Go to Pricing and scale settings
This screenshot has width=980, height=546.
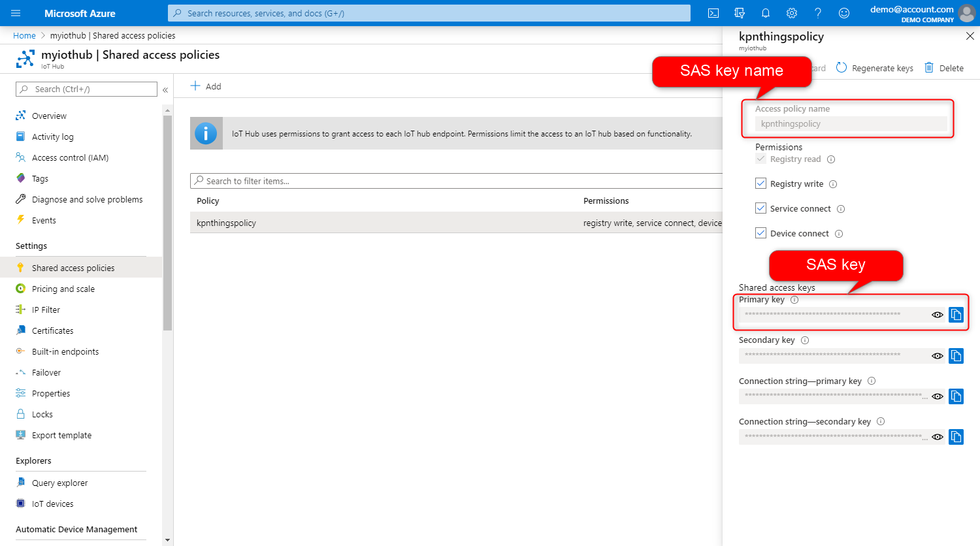point(63,289)
